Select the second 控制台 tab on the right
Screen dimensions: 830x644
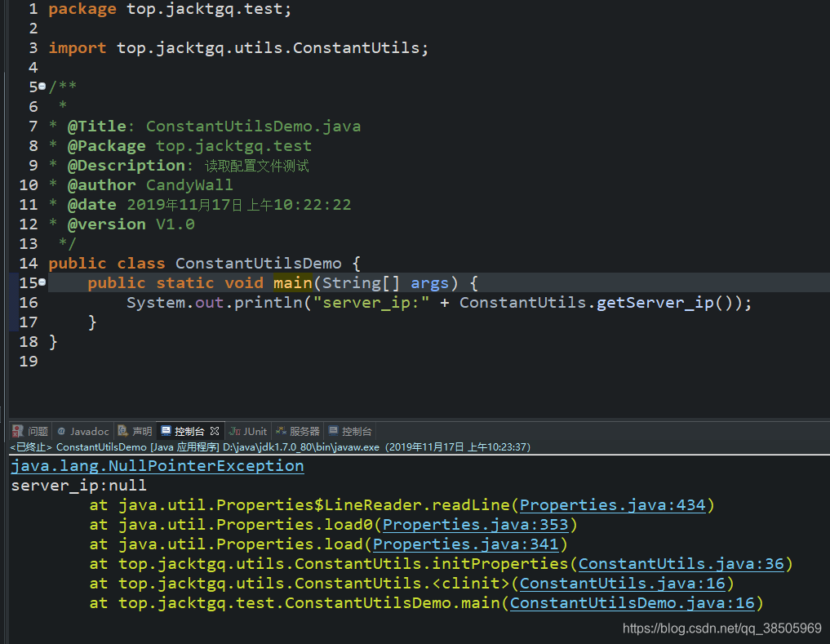tap(350, 431)
